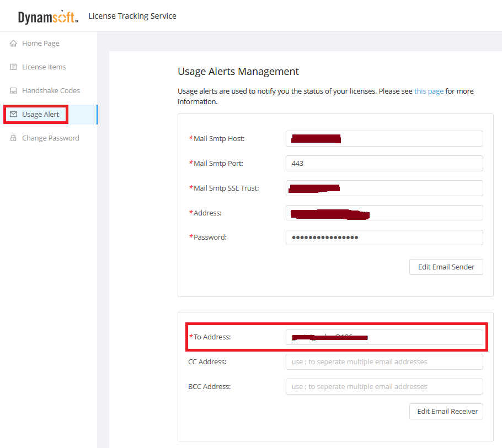Click the CC Address input field
Viewport: 502px width, 448px height.
pos(384,362)
